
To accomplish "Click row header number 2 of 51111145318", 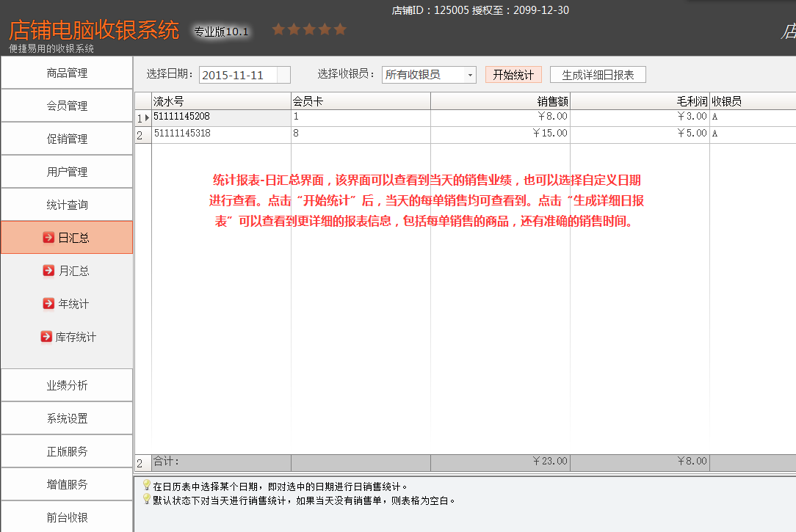I will [142, 136].
